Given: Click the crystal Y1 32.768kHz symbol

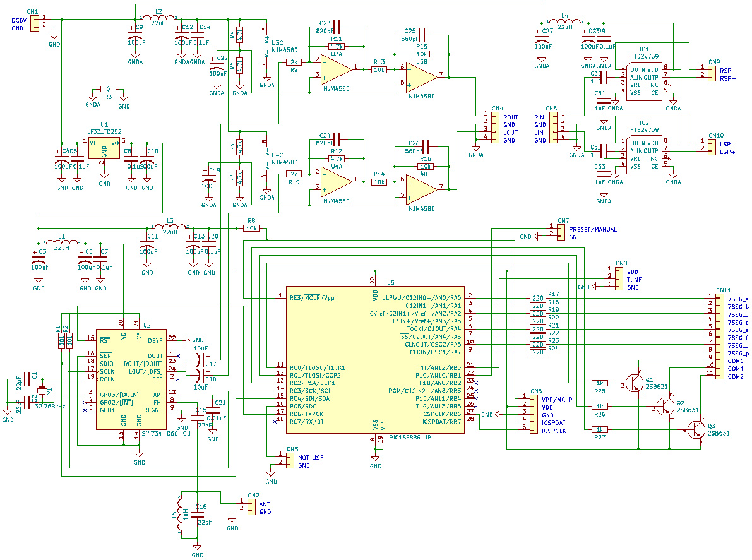Looking at the screenshot, I should pos(42,392).
